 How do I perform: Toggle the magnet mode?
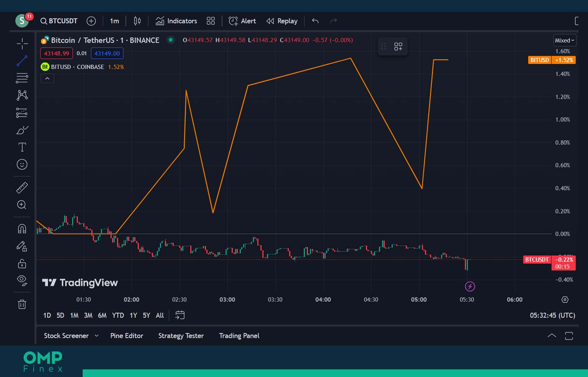pos(22,229)
